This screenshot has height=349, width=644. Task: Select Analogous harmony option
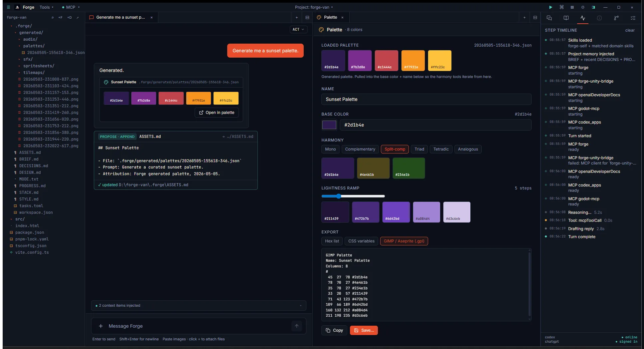click(x=468, y=149)
